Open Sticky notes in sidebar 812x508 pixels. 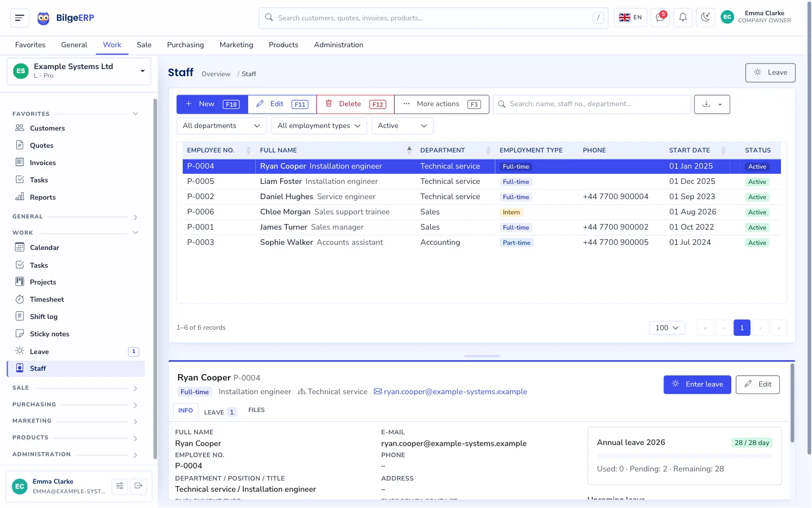[75, 334]
